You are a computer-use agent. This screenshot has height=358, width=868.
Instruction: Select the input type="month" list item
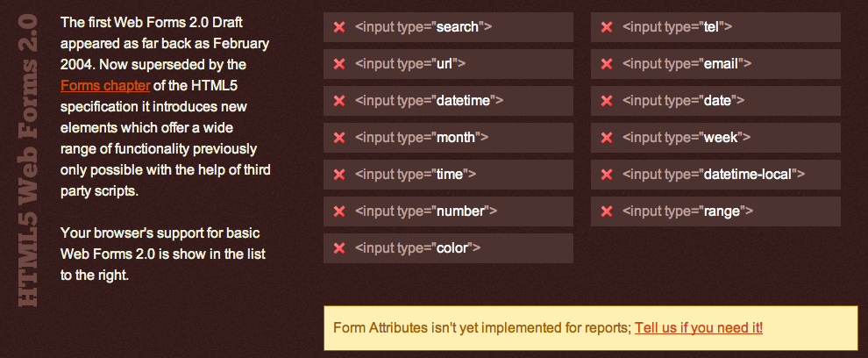[x=448, y=138]
